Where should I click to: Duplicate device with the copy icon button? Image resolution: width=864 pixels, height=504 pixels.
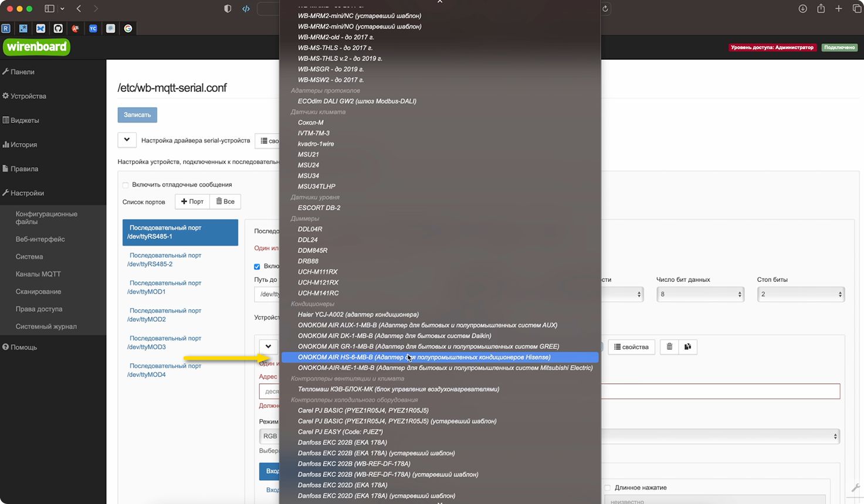[687, 347]
